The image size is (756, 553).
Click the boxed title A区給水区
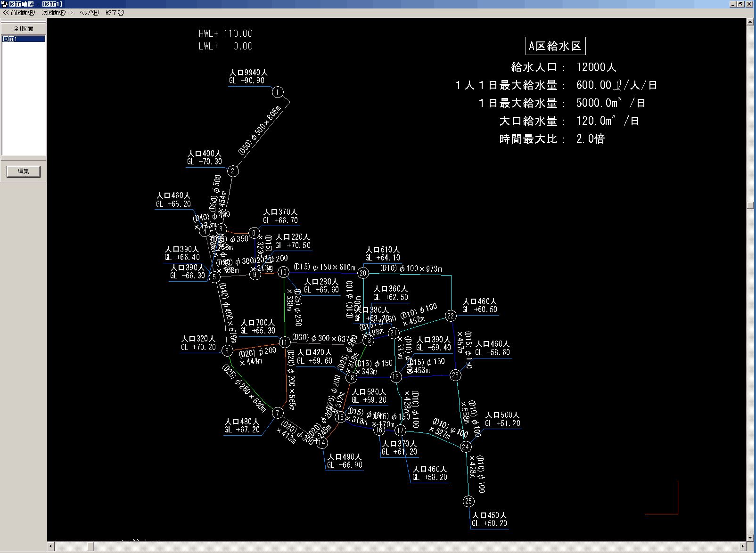555,46
